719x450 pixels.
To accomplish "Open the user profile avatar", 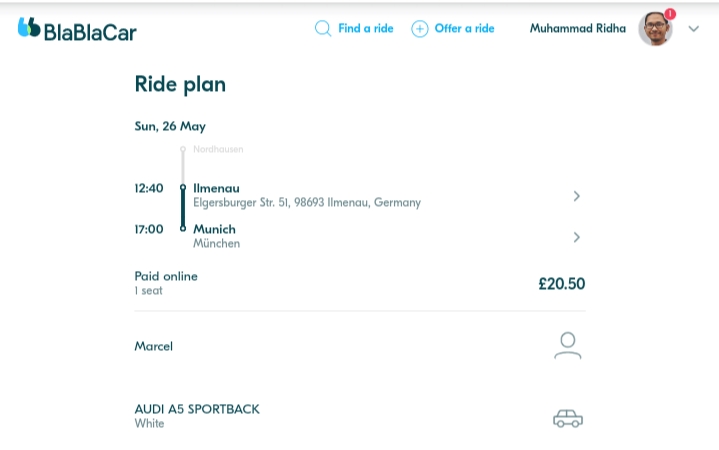I will [x=655, y=29].
